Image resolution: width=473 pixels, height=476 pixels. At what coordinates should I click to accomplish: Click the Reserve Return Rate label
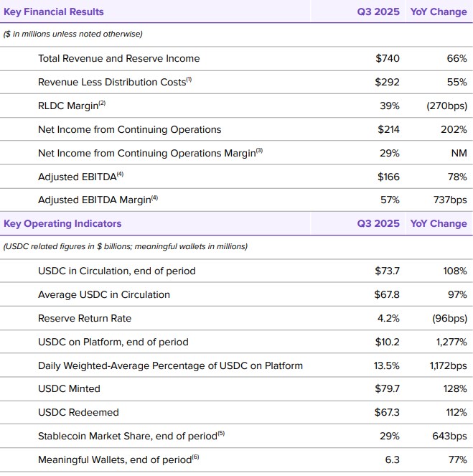tap(85, 318)
